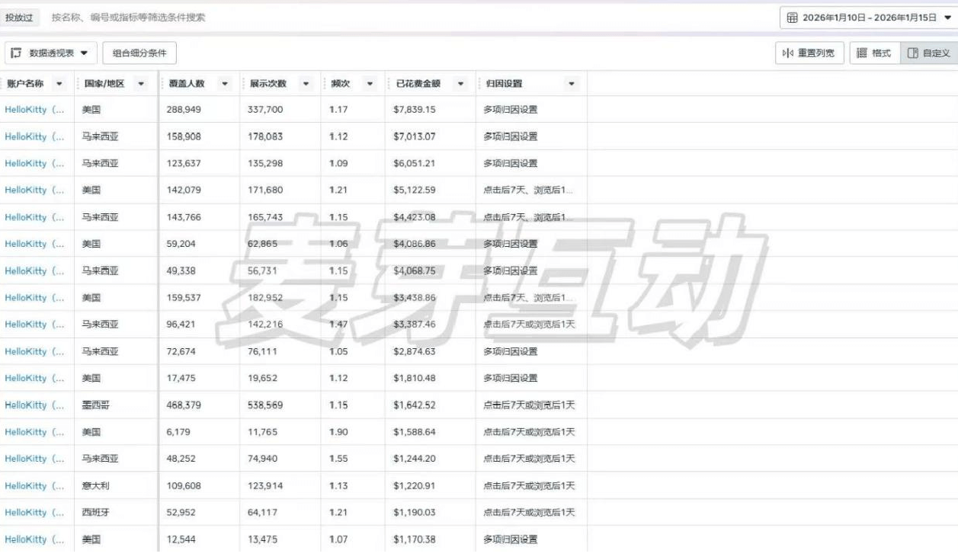Open the 归因设置 column dropdown
Image resolution: width=958 pixels, height=560 pixels.
pos(572,85)
